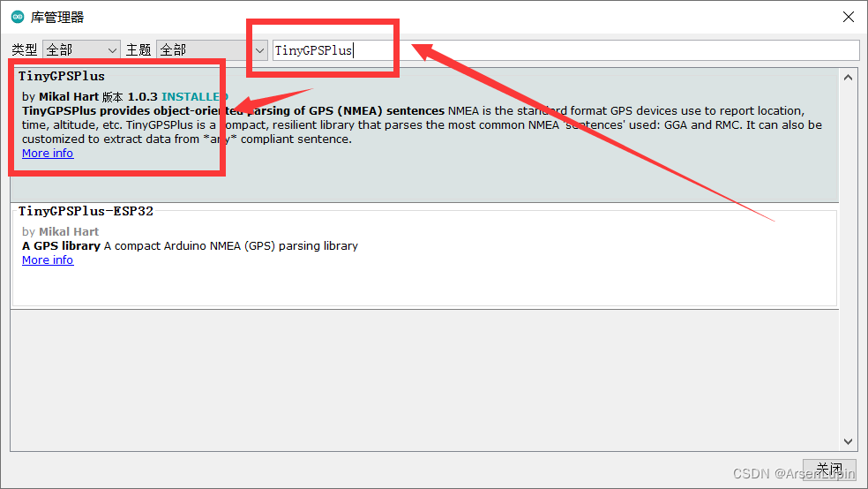This screenshot has height=489, width=868.
Task: Select the TinyGPSPlus-ESP32 library entry
Action: pos(424,255)
